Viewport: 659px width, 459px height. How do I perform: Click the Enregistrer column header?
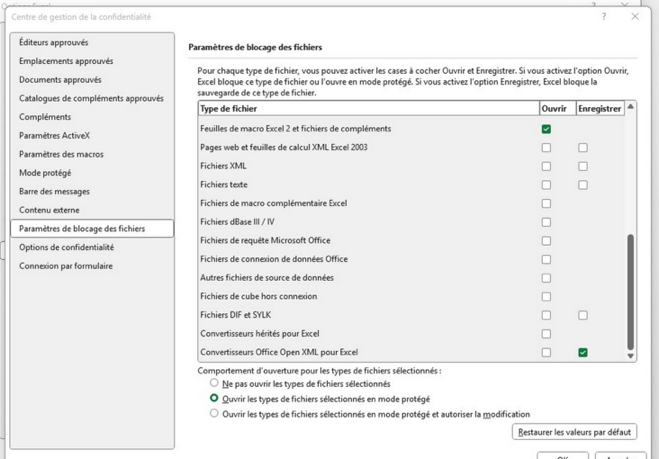tap(600, 108)
